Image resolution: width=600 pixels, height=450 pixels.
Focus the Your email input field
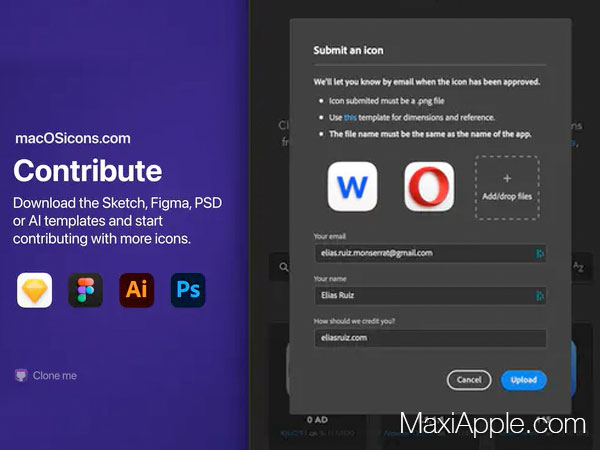coord(430,253)
